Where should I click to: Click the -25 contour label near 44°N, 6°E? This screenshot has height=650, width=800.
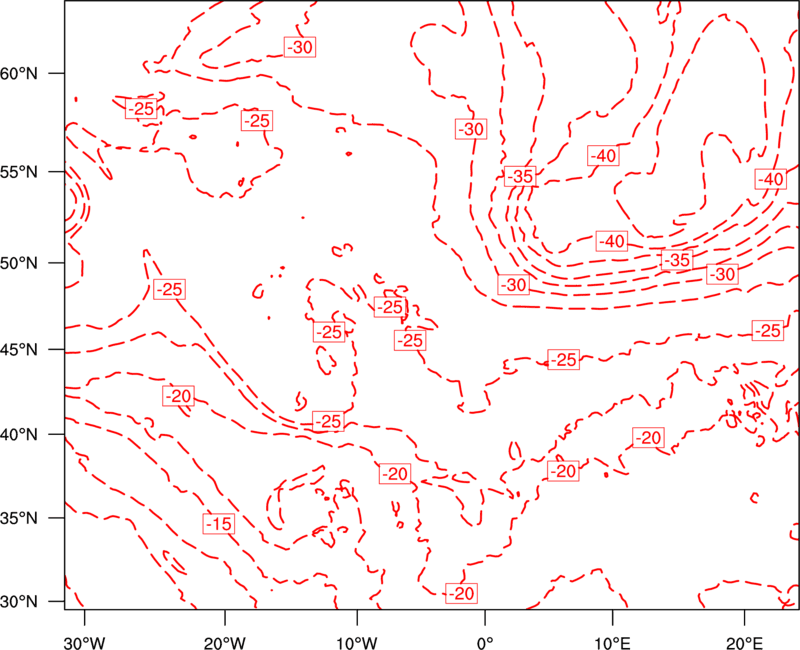tap(564, 360)
